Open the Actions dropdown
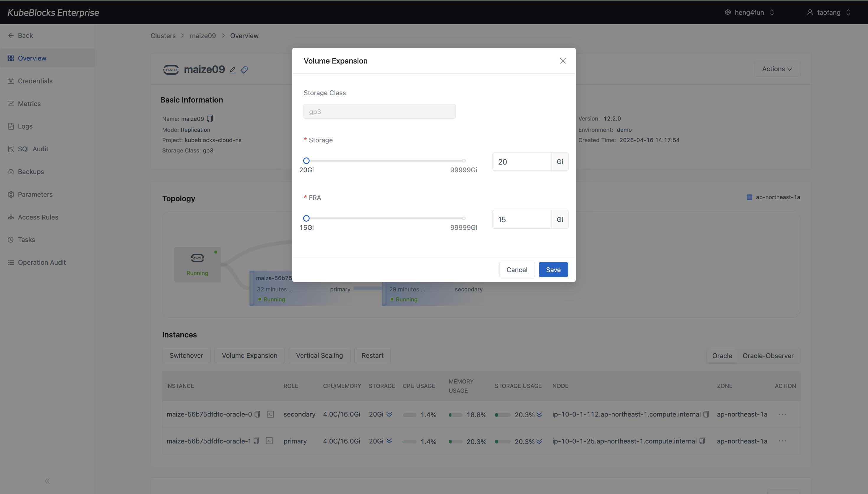Image resolution: width=868 pixels, height=494 pixels. (777, 69)
